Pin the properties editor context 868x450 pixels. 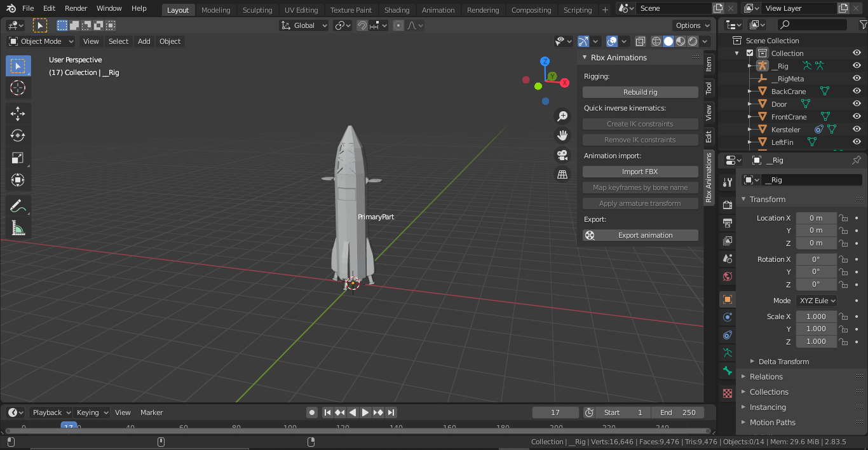tap(856, 160)
